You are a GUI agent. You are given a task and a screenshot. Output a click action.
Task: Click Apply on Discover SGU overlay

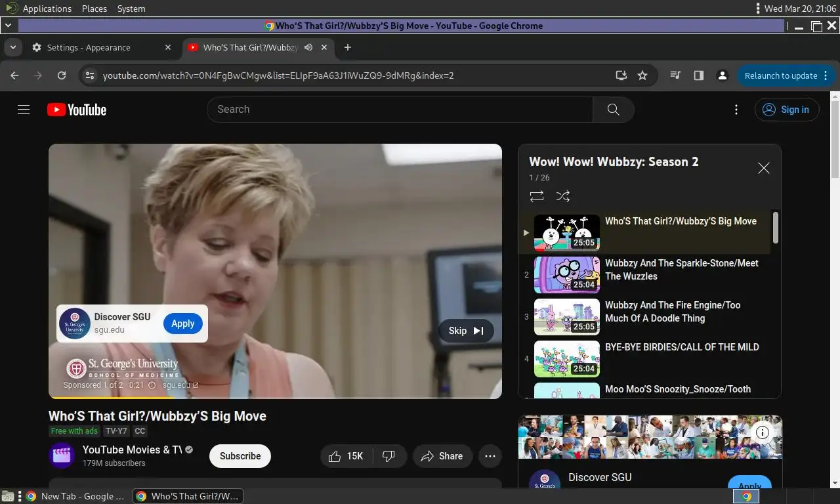tap(183, 324)
